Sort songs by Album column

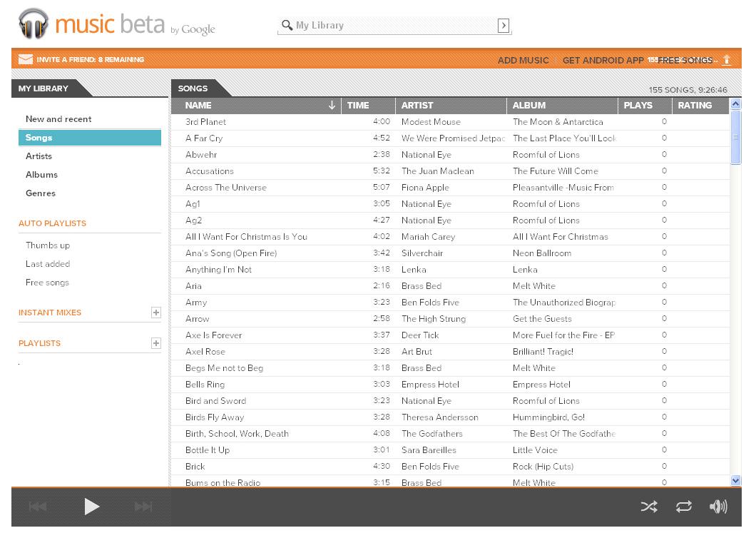[562, 105]
